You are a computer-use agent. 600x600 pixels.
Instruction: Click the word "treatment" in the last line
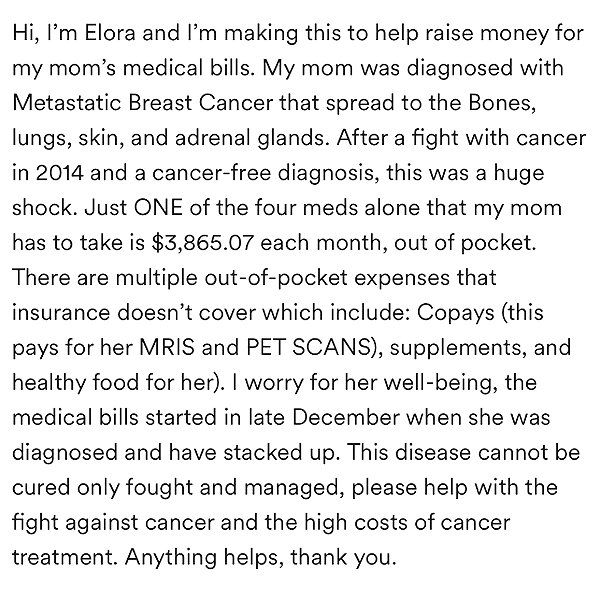point(63,558)
